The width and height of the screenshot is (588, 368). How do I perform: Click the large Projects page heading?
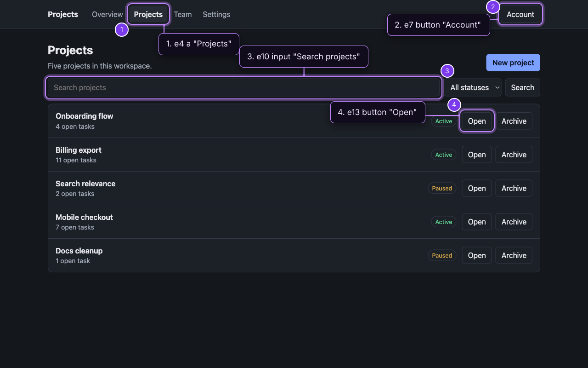tap(70, 50)
